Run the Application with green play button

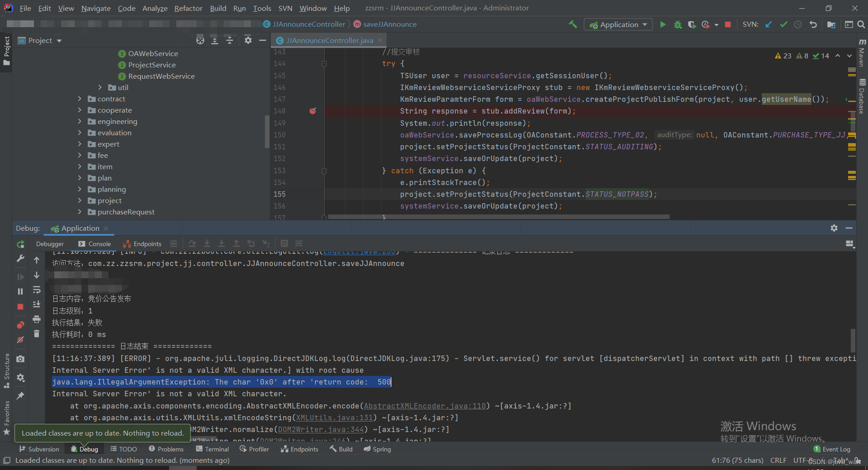[663, 24]
